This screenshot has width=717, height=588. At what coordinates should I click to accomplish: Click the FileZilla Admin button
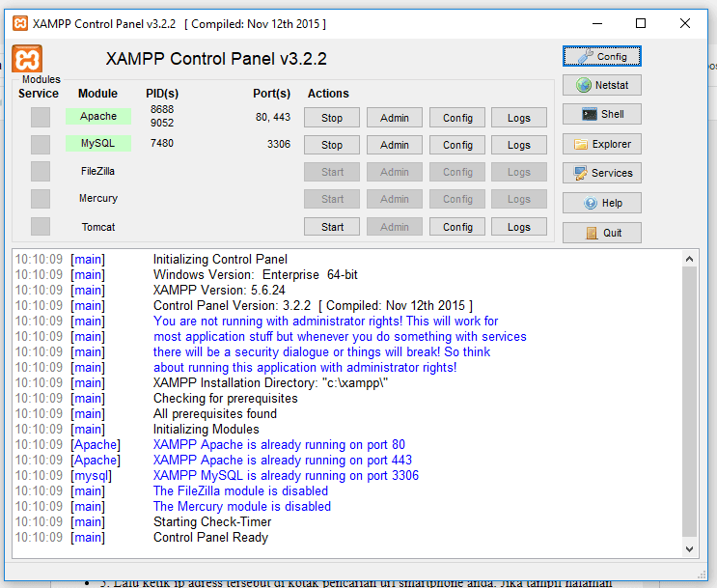tap(394, 172)
